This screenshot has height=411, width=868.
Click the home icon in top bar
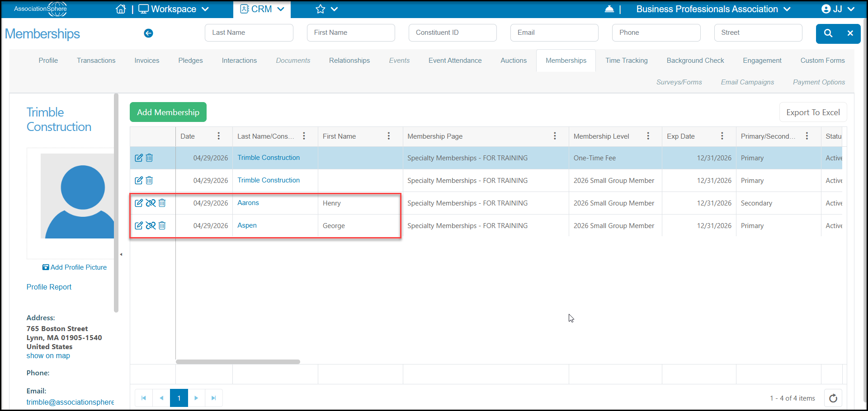(x=121, y=9)
